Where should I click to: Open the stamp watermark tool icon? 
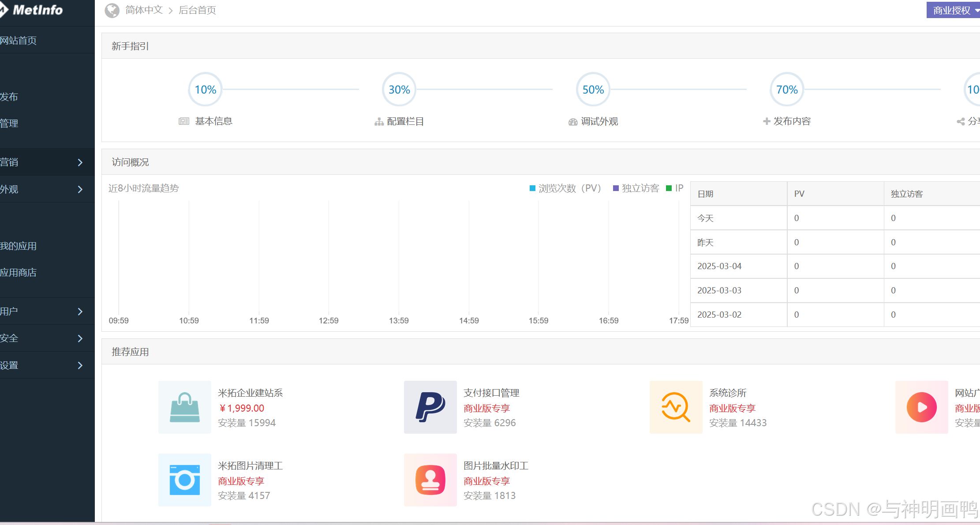click(430, 480)
